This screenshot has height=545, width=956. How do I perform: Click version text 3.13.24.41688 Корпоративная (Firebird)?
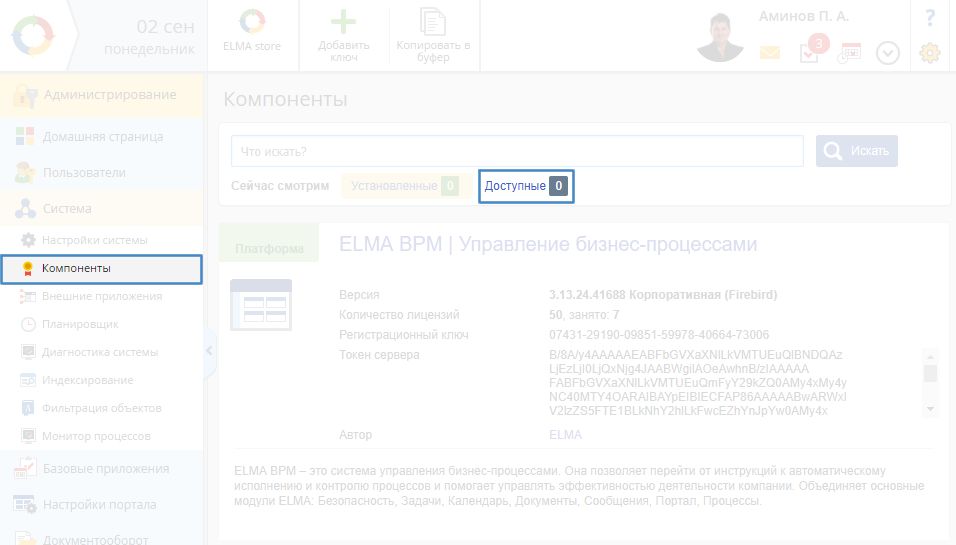(663, 295)
